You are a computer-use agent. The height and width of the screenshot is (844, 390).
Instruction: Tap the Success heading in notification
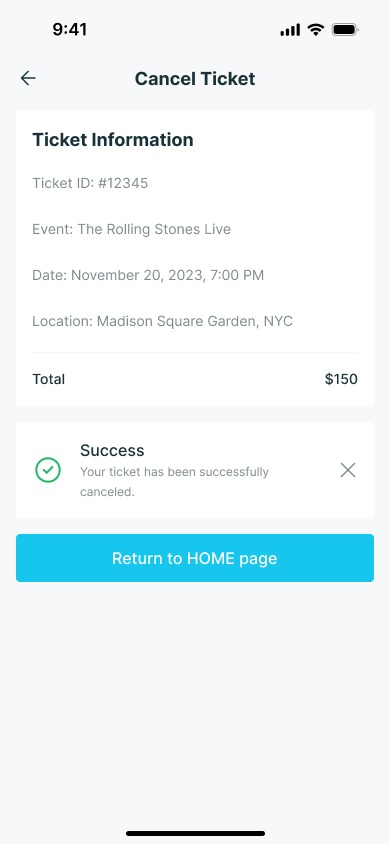coord(112,450)
